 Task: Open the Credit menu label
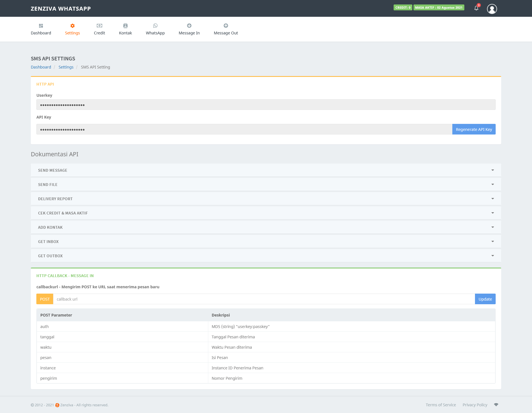pyautogui.click(x=100, y=33)
